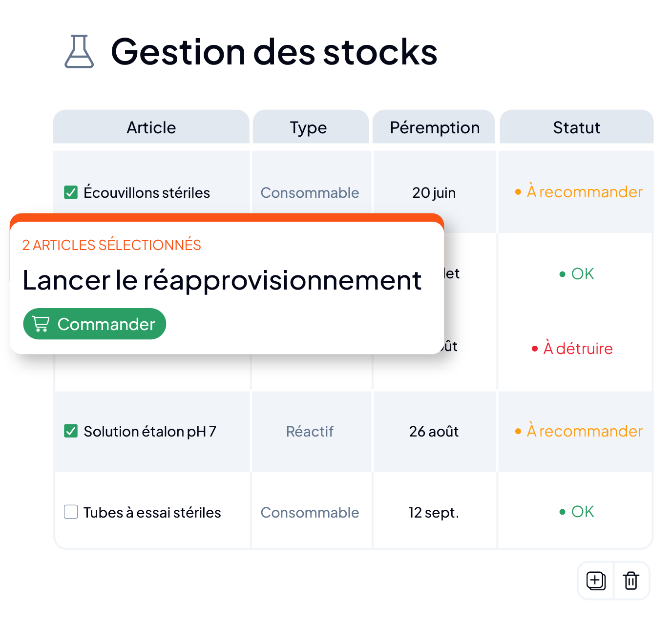Click the OK status for Tubes à essai
Image resolution: width=672 pixels, height=625 pixels.
tap(577, 512)
